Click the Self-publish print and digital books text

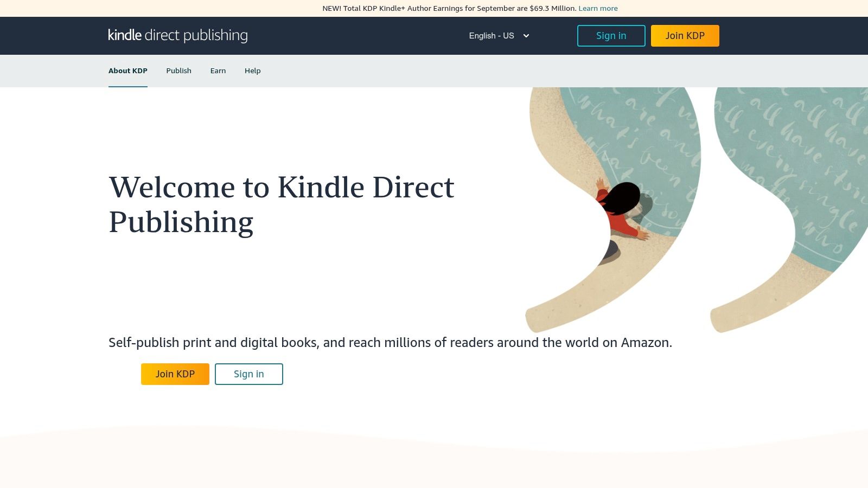click(x=390, y=343)
